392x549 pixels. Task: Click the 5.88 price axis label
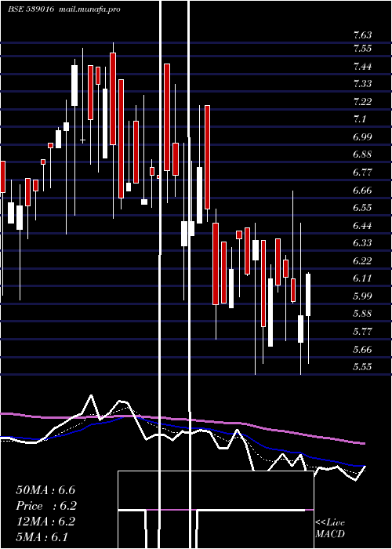point(362,314)
